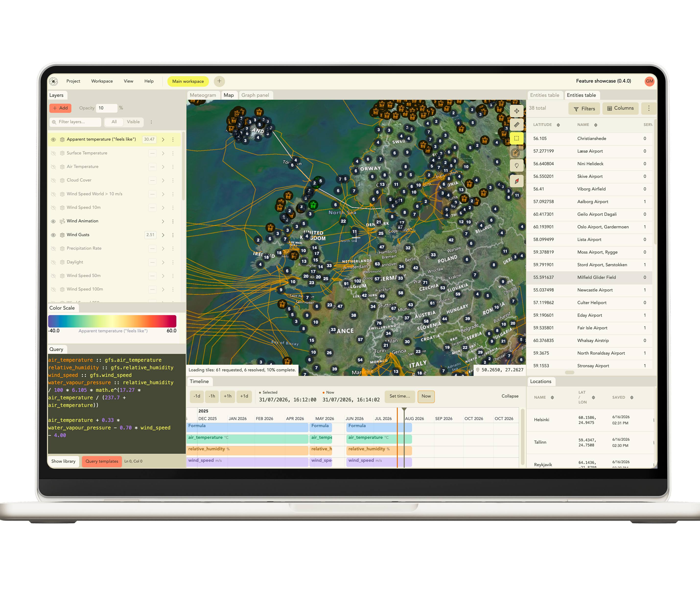Select the location pin tool
The height and width of the screenshot is (590, 700).
coord(517,166)
